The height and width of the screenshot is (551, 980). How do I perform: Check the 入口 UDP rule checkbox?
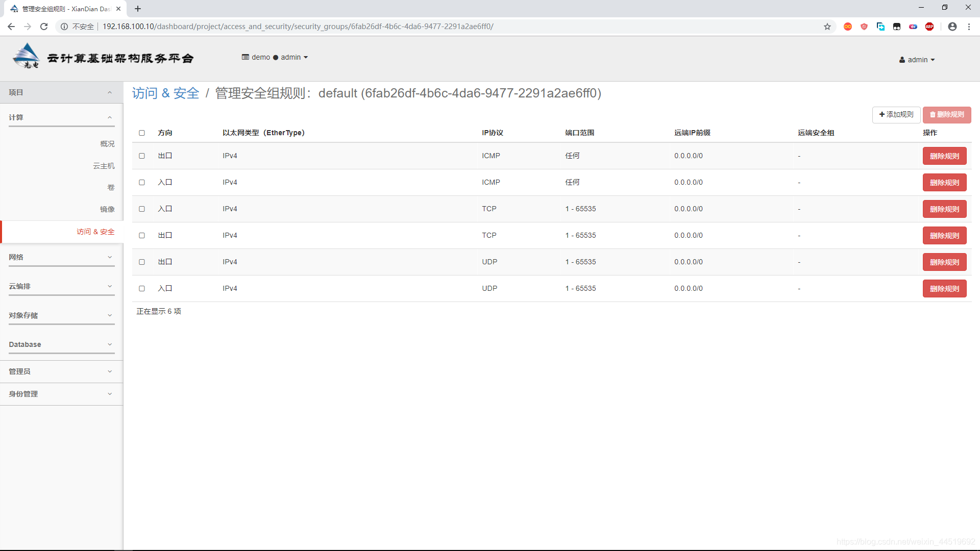click(x=142, y=289)
